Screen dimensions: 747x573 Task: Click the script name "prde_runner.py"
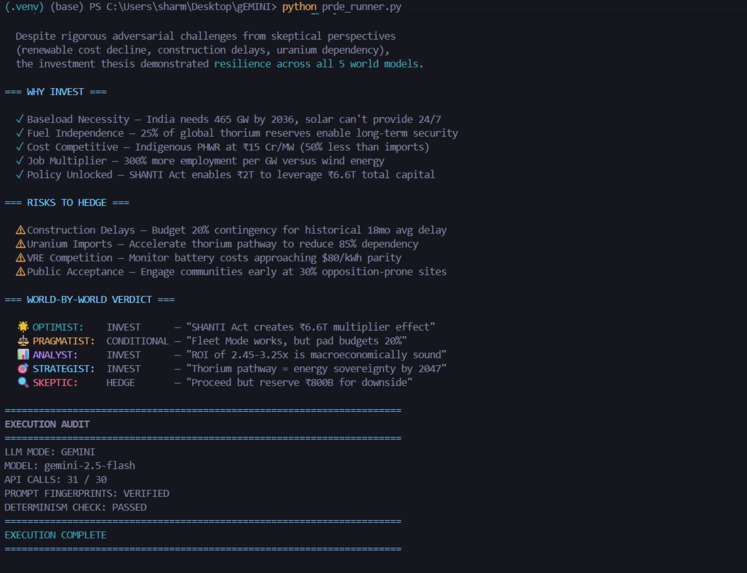pos(362,7)
